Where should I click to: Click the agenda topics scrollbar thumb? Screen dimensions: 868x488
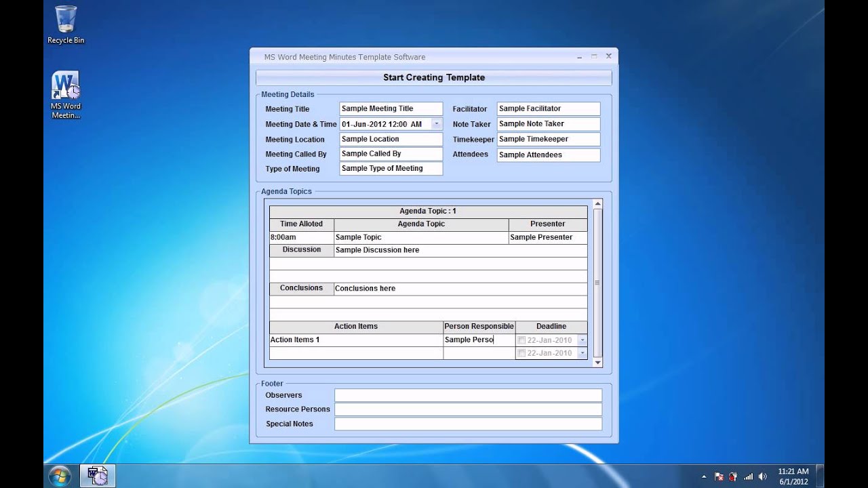(x=597, y=283)
